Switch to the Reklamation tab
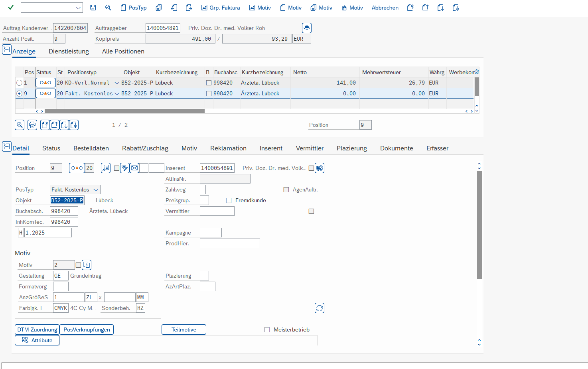588x369 pixels. point(228,148)
